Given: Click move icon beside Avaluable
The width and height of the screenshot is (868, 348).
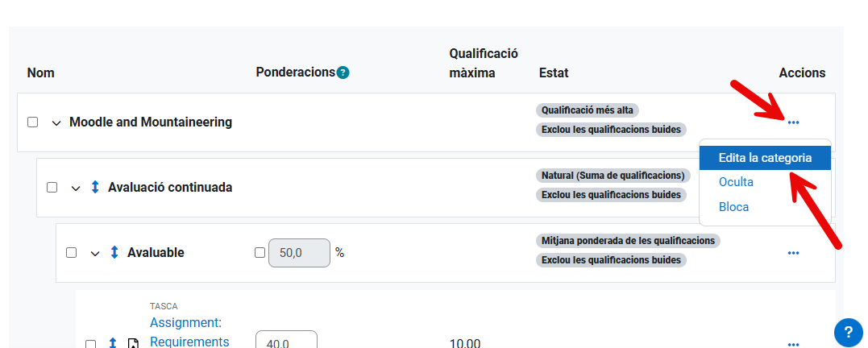Looking at the screenshot, I should (114, 252).
